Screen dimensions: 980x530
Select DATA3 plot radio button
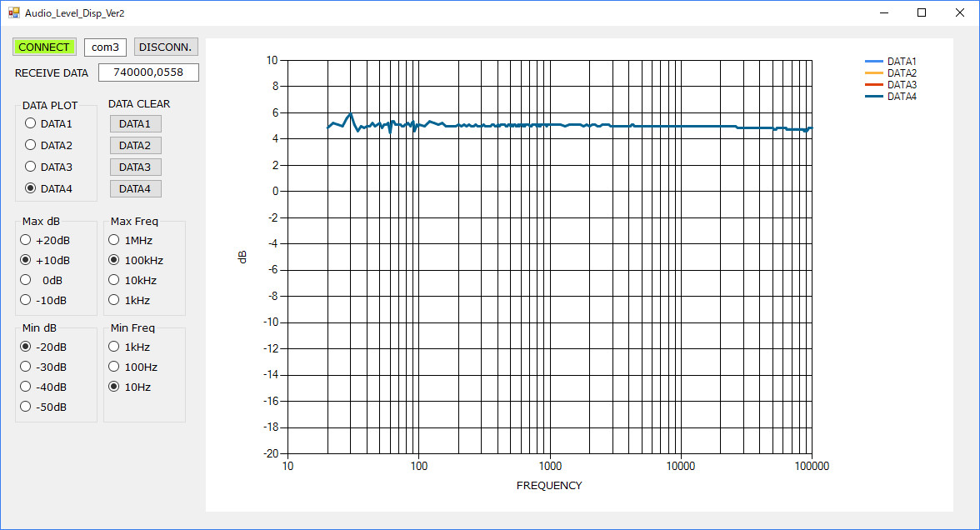pos(31,167)
